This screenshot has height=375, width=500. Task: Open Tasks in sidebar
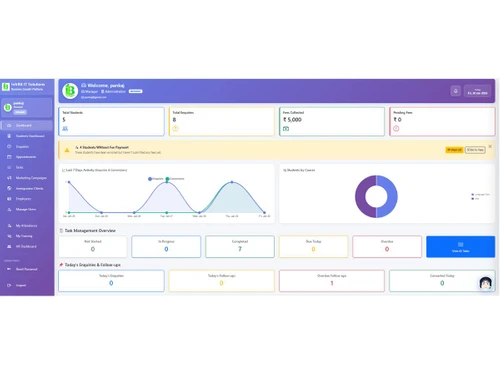pos(27,167)
